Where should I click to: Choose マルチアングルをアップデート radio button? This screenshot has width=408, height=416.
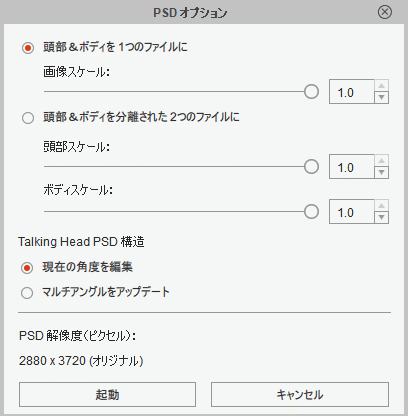point(27,293)
